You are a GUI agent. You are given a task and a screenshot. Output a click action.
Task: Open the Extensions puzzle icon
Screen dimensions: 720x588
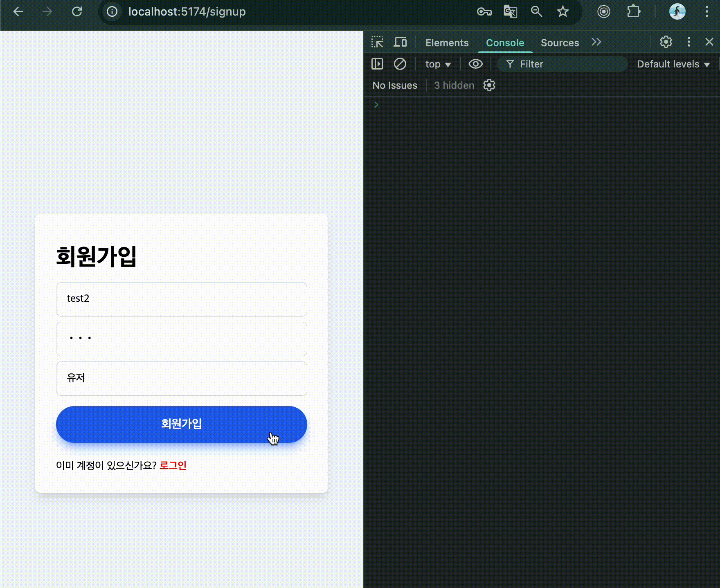tap(634, 11)
